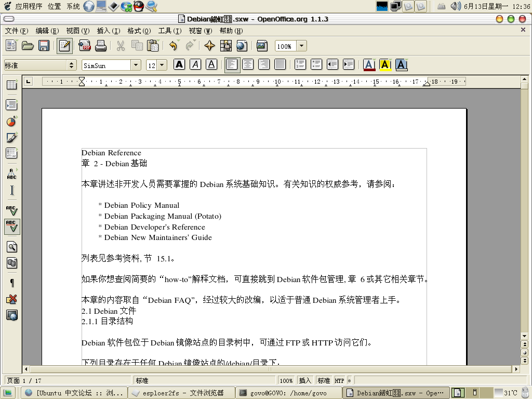Open the font size dropdown
This screenshot has width=532, height=399.
point(162,65)
